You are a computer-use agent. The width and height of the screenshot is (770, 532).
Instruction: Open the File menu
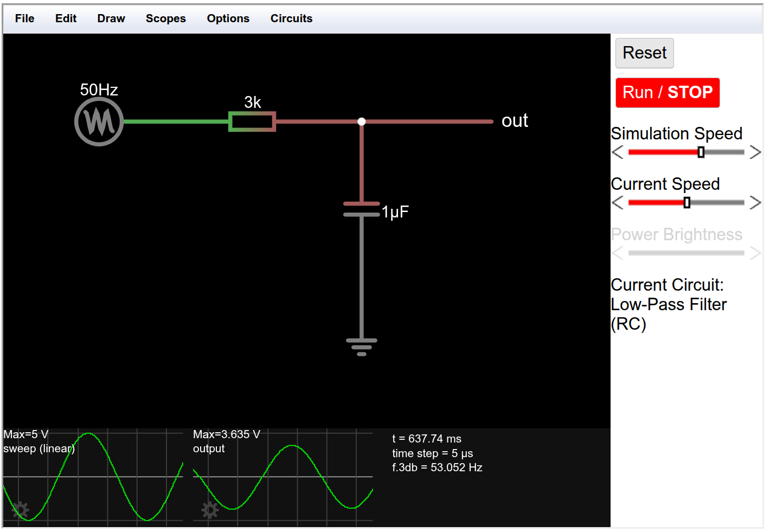24,18
